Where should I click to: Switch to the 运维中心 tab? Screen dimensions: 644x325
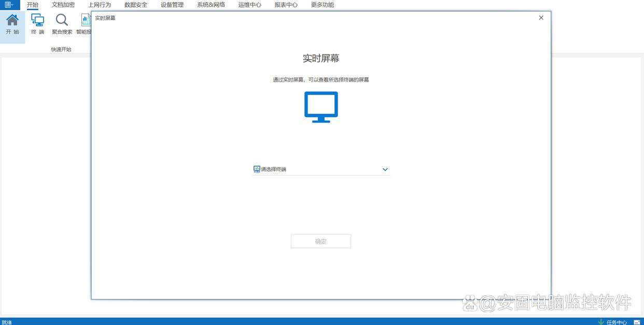point(250,5)
